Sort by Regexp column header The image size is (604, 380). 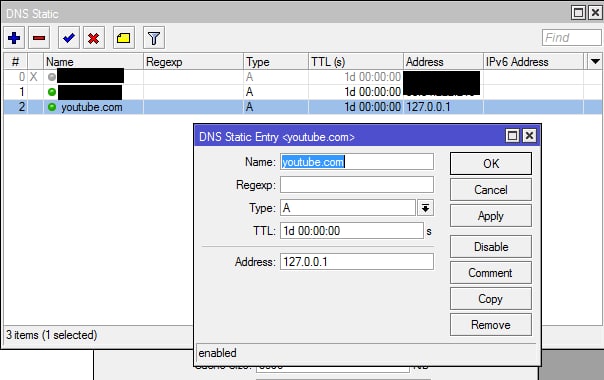click(193, 62)
